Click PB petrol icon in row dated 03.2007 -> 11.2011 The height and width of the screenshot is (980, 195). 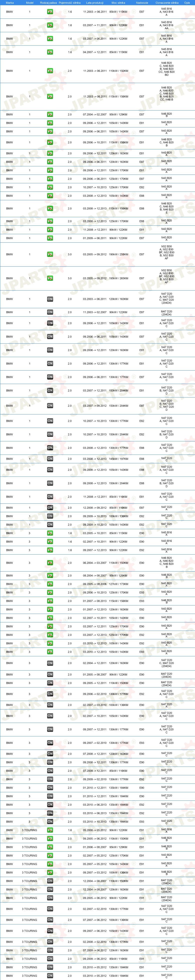(50, 25)
